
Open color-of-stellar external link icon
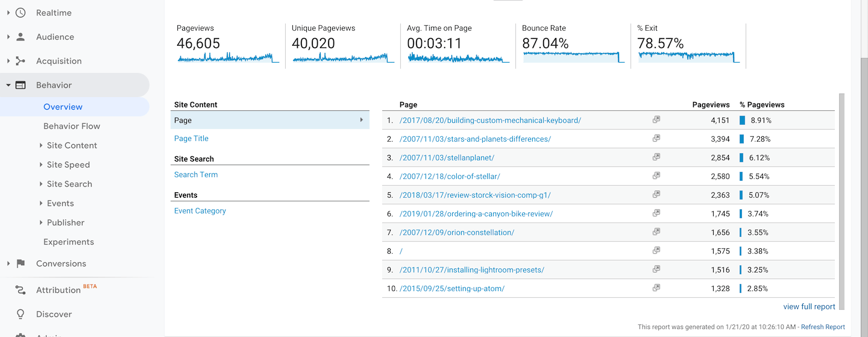tap(656, 176)
